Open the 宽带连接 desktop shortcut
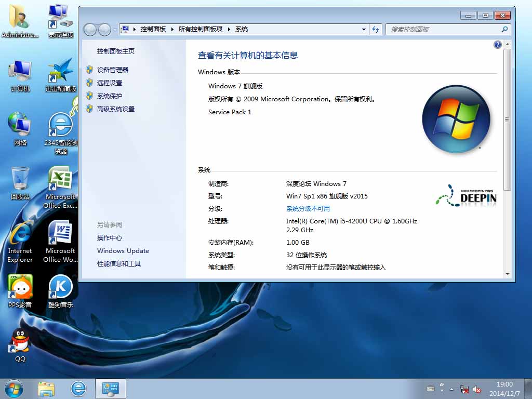Viewport: 532px width, 399px height. click(60, 21)
